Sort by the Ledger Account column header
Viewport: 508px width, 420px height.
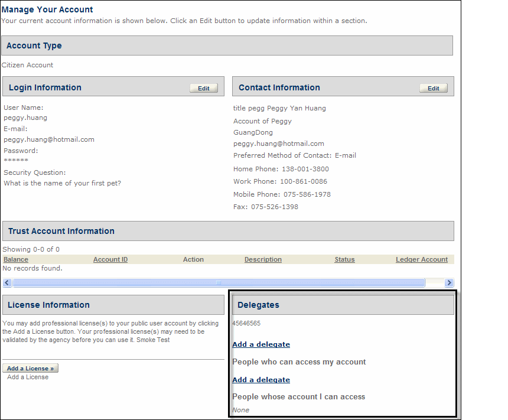click(x=421, y=259)
